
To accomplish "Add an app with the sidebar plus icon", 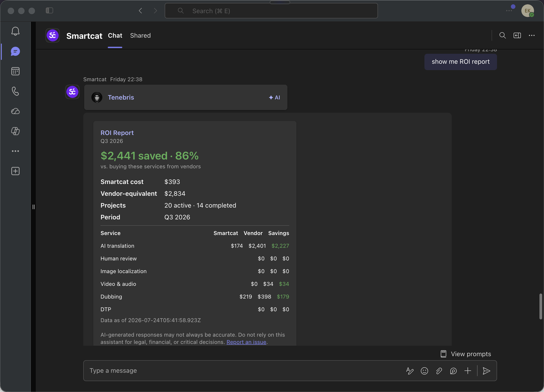I will coord(15,171).
